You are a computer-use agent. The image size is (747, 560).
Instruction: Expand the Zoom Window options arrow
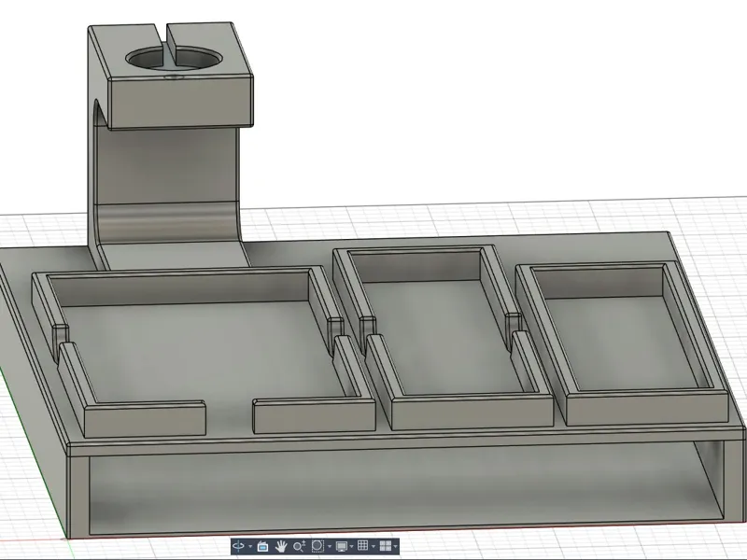(330, 546)
